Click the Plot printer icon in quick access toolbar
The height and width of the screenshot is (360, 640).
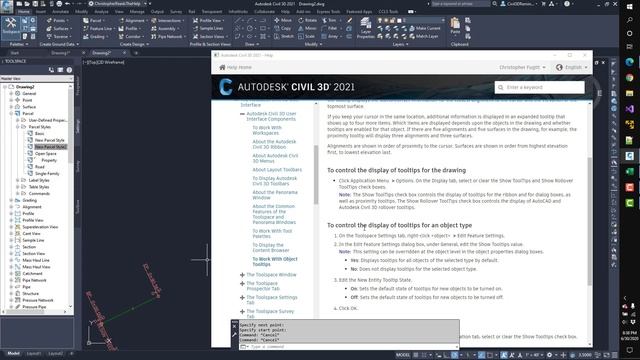(59, 4)
